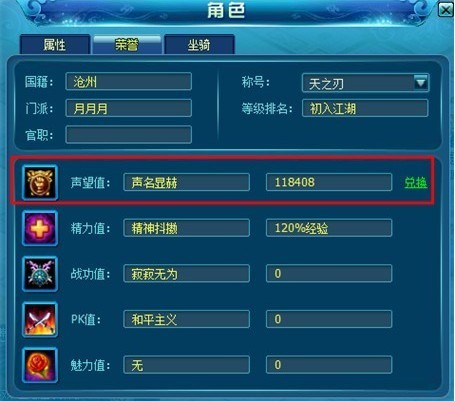The width and height of the screenshot is (455, 401).
Task: Select the 荣誉 tab
Action: pos(127,44)
